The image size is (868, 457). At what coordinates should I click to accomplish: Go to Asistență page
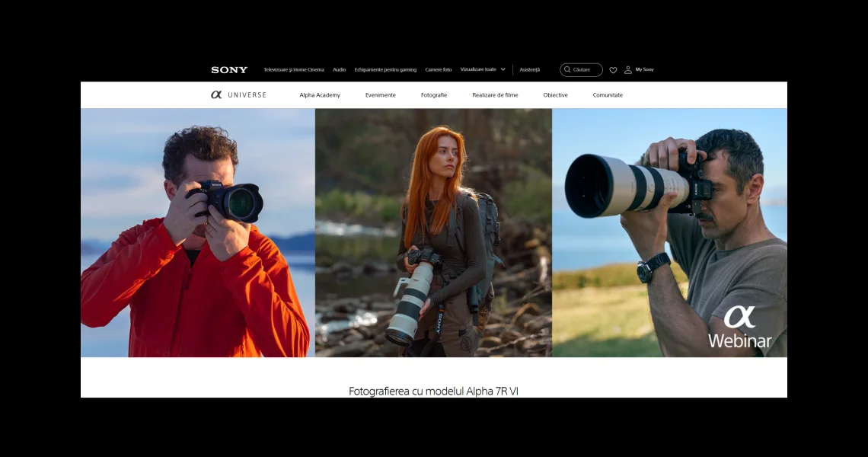point(530,70)
